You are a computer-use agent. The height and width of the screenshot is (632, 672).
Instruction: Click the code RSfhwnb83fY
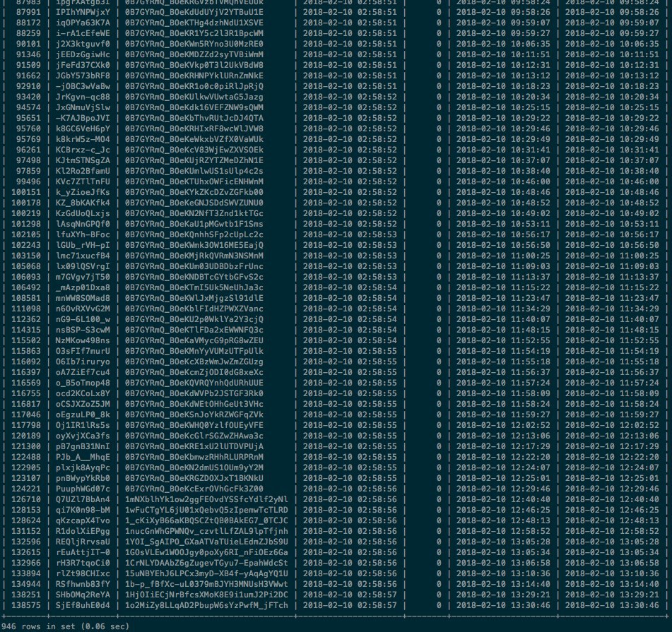[x=83, y=585]
